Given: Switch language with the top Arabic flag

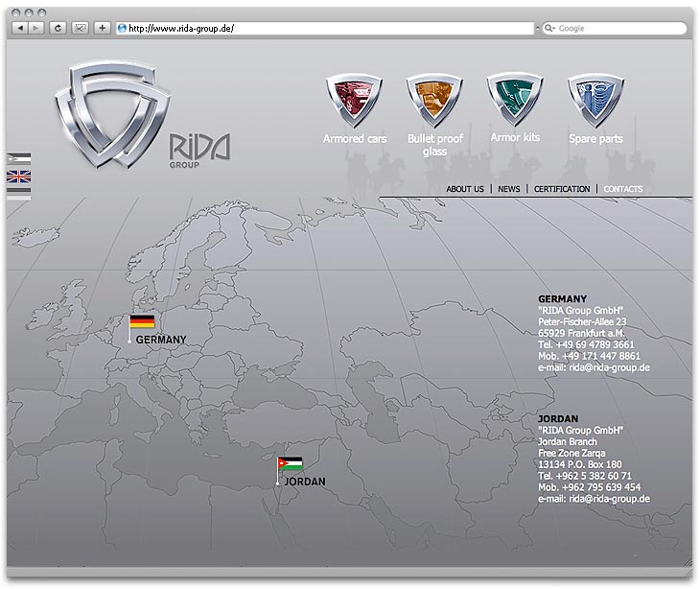Looking at the screenshot, I should [19, 159].
